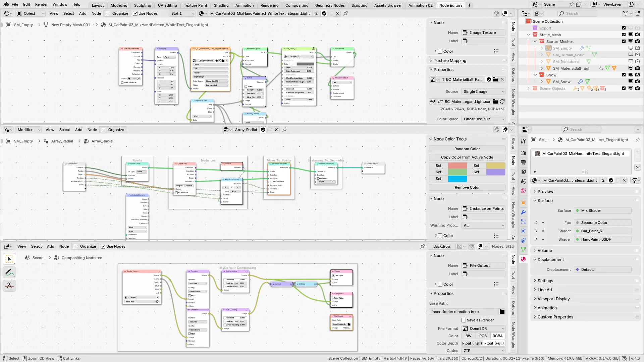644x362 pixels.
Task: Toggle pin in Properties editor breadcrumb
Action: coord(638,140)
